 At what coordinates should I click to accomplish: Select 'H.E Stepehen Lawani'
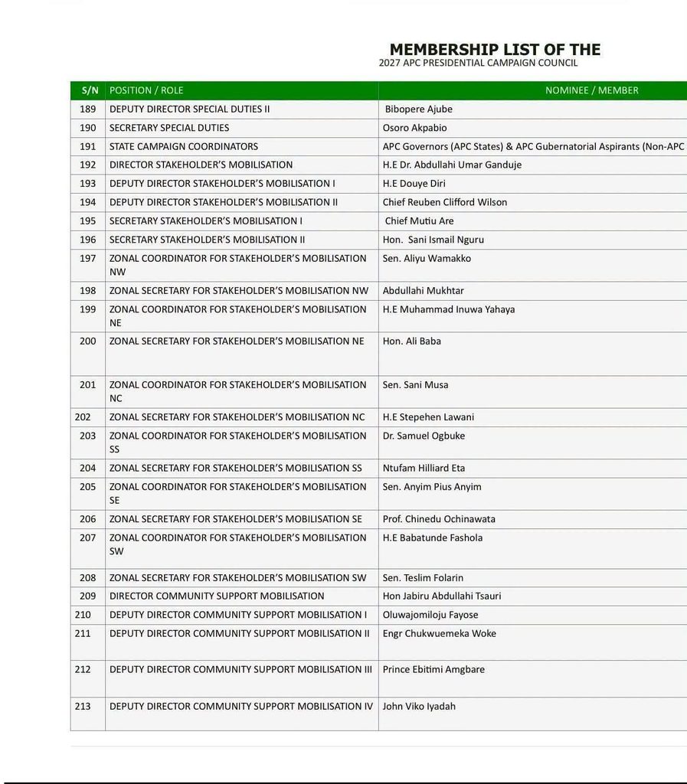click(428, 417)
